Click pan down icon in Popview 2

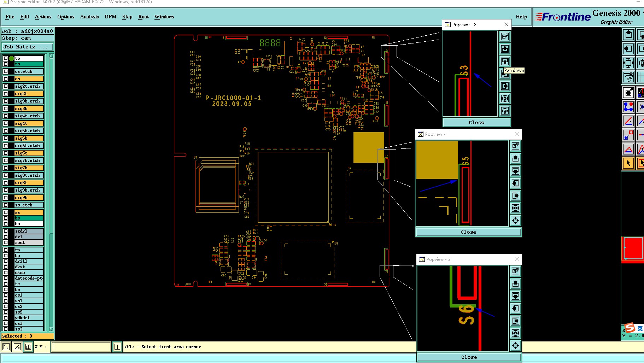[515, 296]
